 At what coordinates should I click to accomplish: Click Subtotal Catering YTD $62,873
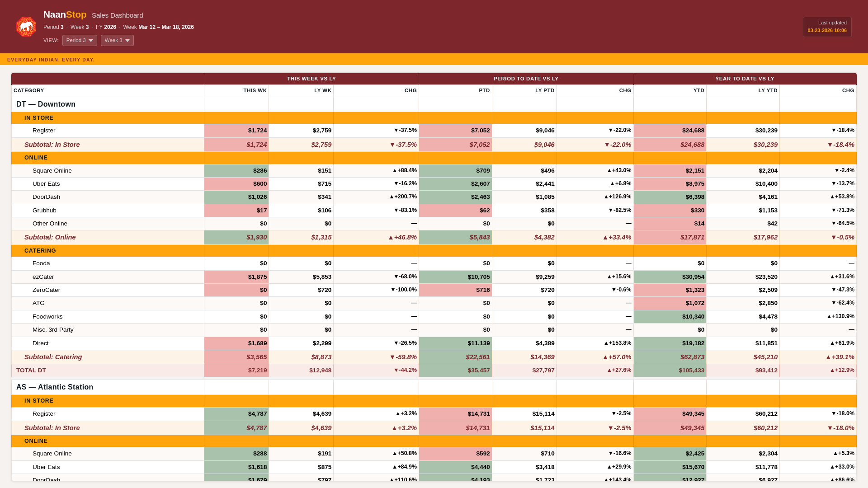(670, 357)
